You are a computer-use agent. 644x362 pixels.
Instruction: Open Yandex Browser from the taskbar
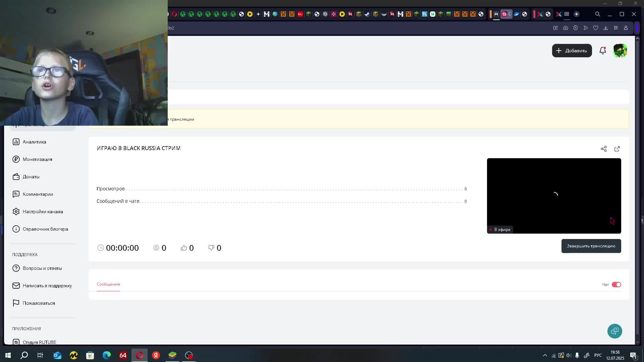[x=156, y=355]
